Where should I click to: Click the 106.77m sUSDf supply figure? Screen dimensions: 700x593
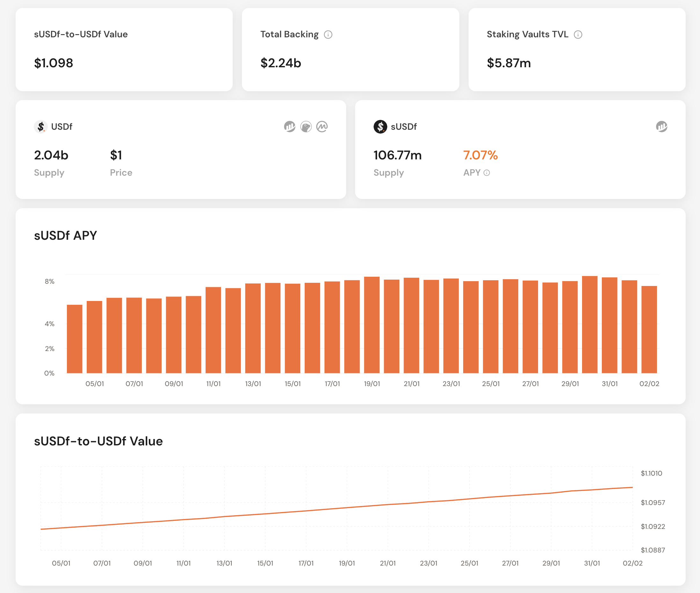397,155
